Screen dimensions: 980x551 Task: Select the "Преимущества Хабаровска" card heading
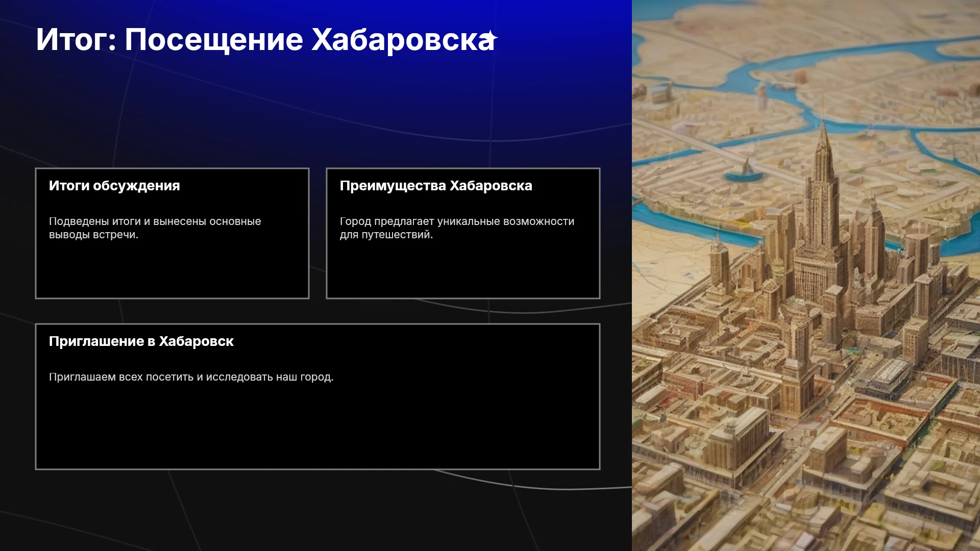436,186
